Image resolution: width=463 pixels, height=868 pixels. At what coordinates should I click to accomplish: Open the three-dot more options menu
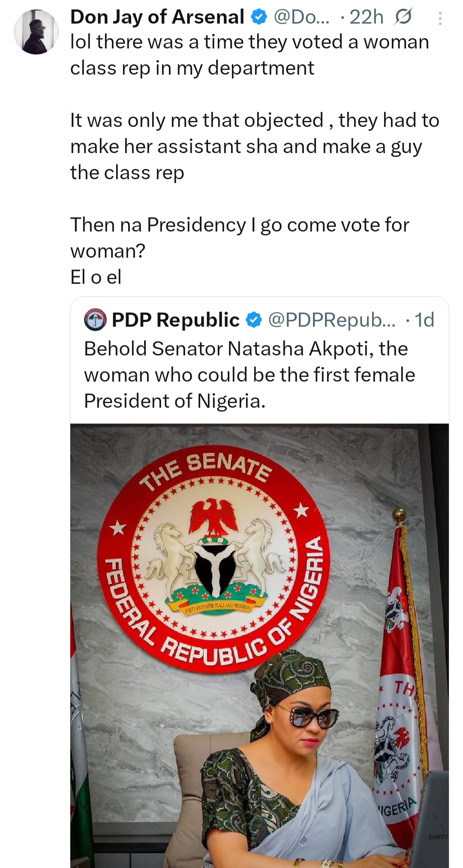click(440, 18)
